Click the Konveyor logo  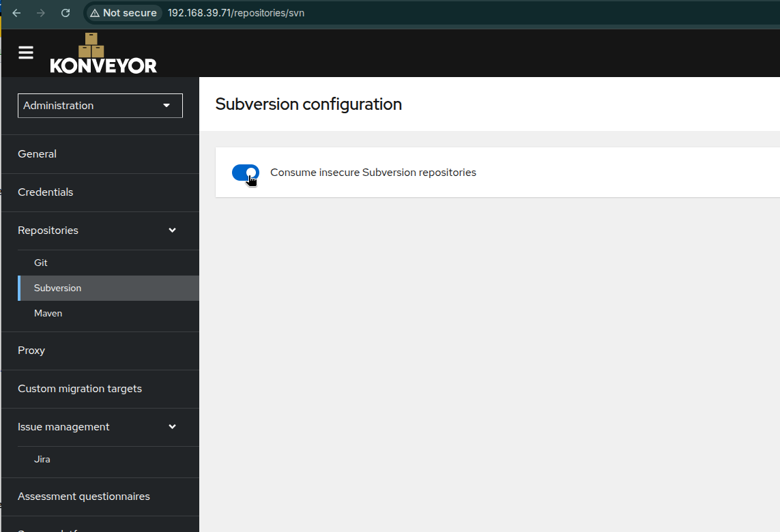click(103, 53)
